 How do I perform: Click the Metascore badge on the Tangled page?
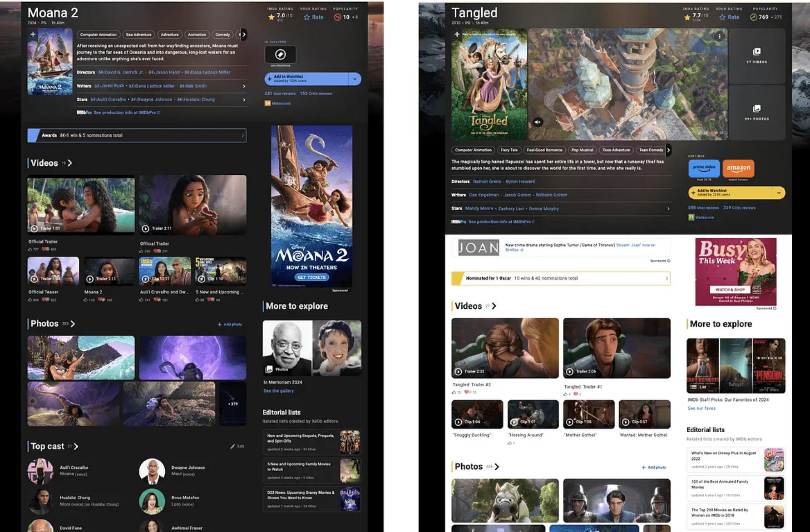[691, 217]
